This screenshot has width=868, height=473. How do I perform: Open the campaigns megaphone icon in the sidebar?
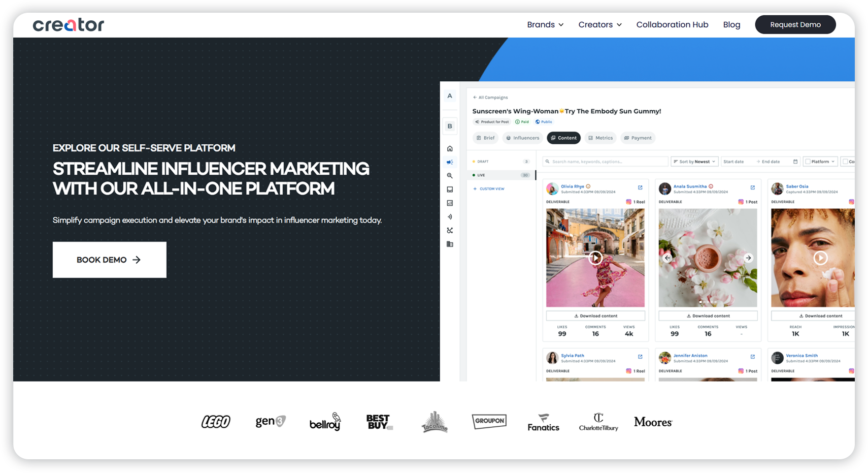click(450, 162)
